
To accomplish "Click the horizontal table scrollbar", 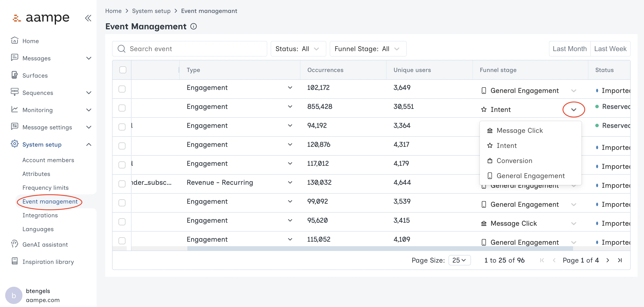I will [x=380, y=248].
